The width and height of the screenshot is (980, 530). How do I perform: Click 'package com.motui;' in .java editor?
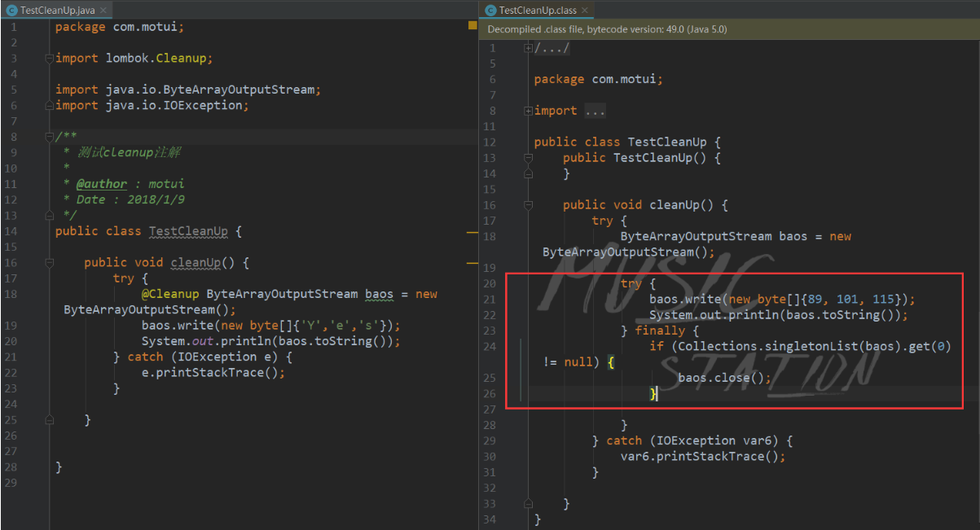(x=120, y=27)
